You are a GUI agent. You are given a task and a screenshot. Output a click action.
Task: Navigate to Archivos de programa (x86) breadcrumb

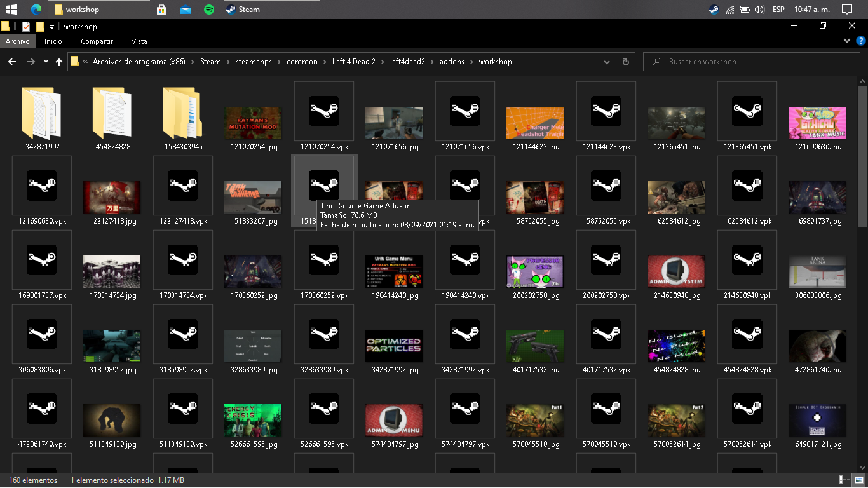(139, 62)
